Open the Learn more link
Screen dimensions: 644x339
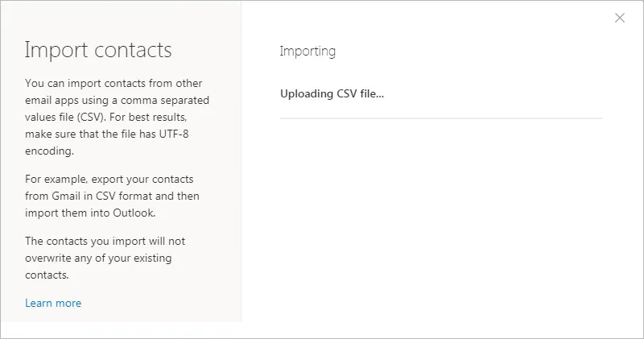[53, 303]
